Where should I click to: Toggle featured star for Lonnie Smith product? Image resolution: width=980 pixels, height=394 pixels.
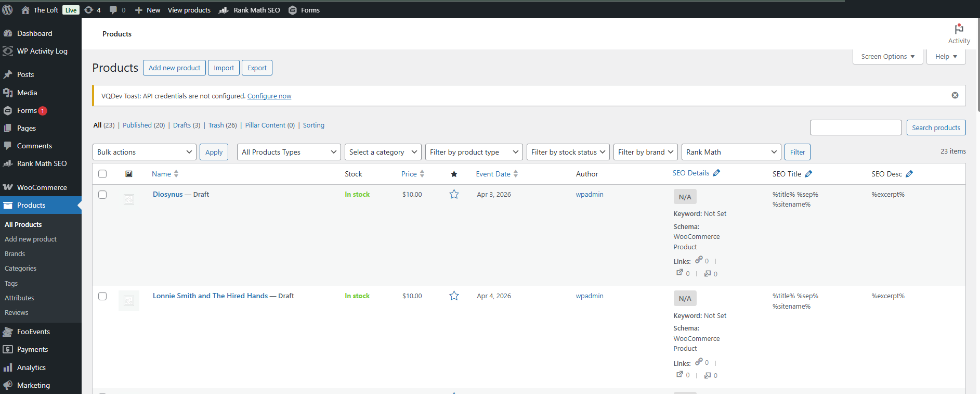point(454,296)
